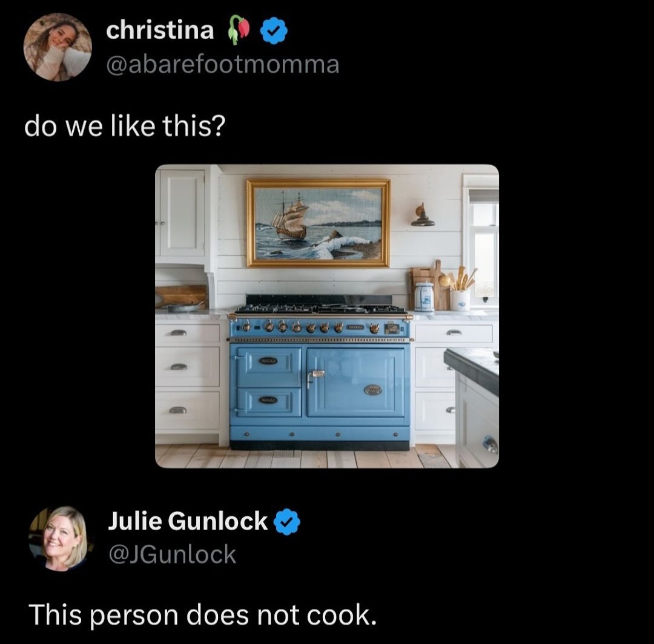The width and height of the screenshot is (654, 644).
Task: Click the blue-and-white jar on the counter
Action: point(424,297)
